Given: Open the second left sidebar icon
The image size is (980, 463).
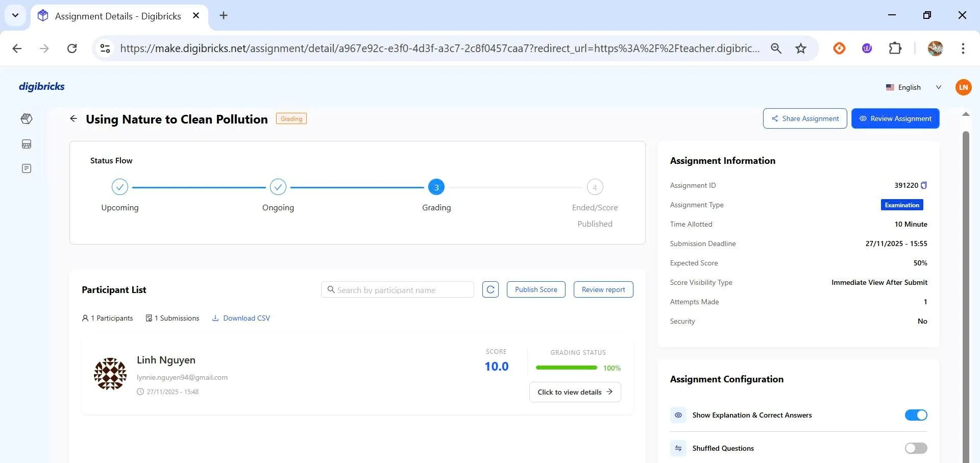Looking at the screenshot, I should (27, 144).
